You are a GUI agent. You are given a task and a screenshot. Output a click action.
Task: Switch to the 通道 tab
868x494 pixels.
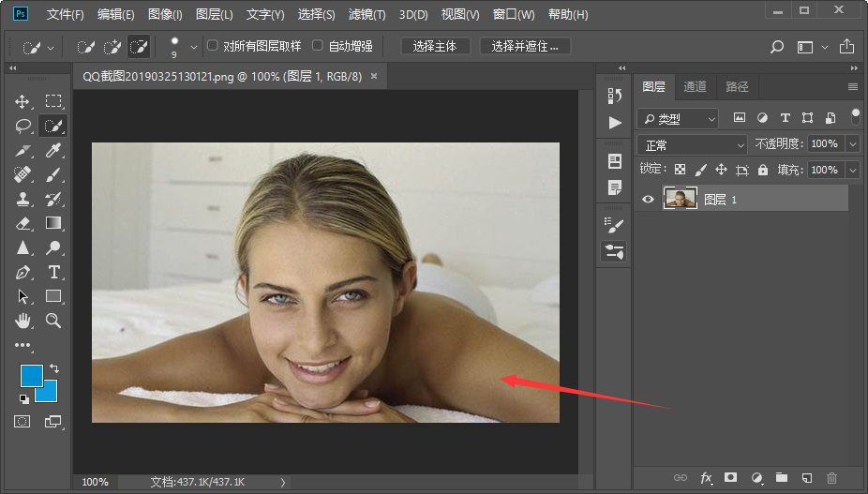tap(695, 86)
